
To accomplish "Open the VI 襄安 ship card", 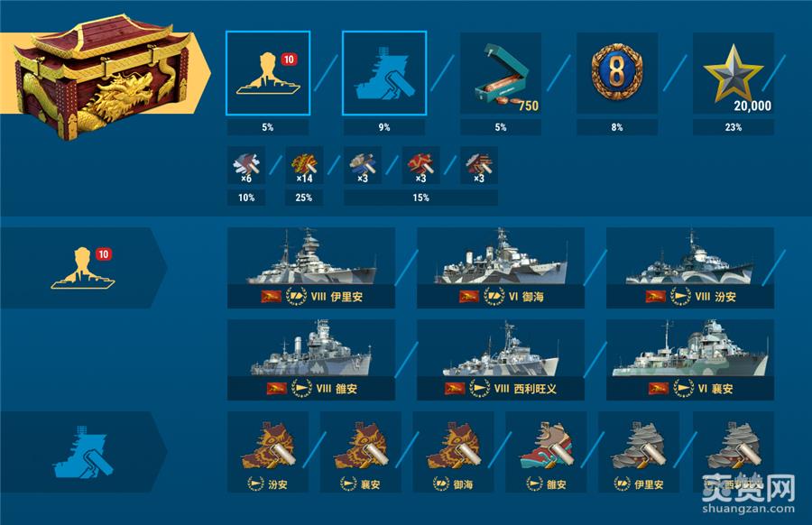I will (x=690, y=360).
